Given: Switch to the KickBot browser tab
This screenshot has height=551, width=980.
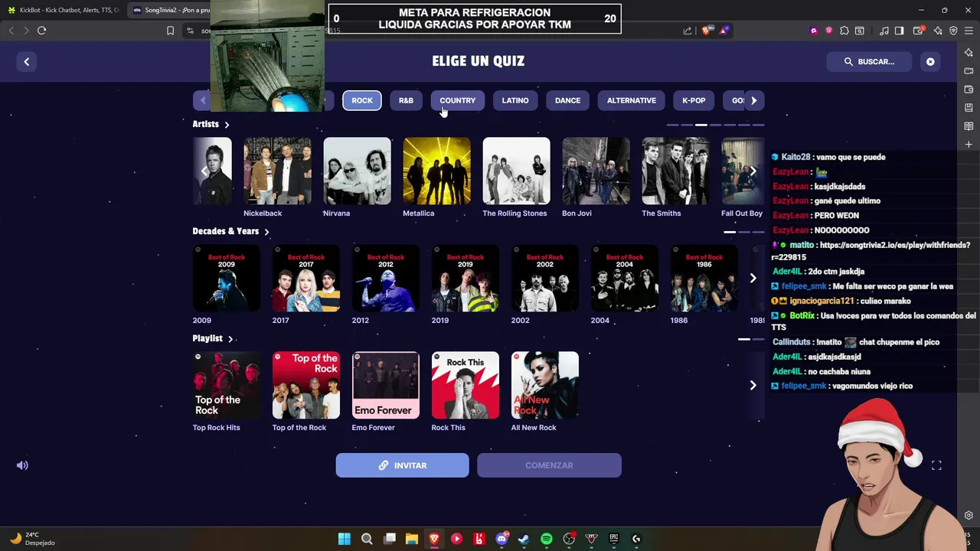Looking at the screenshot, I should click(64, 10).
